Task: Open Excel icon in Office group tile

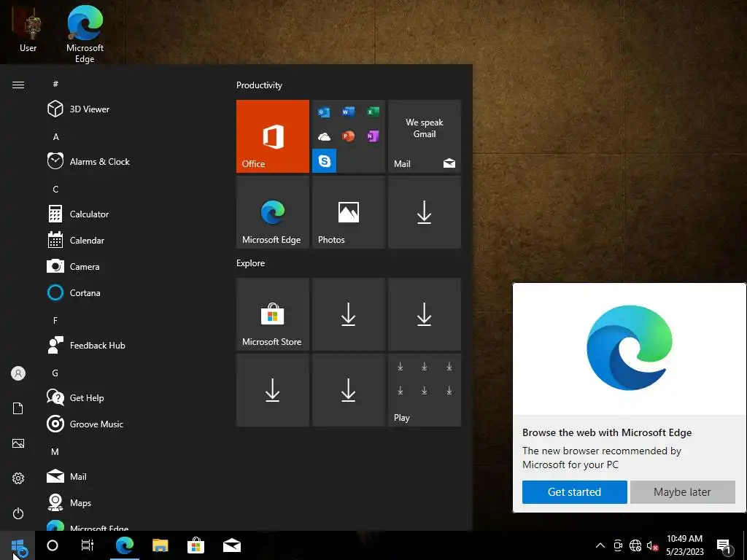Action: 373,112
